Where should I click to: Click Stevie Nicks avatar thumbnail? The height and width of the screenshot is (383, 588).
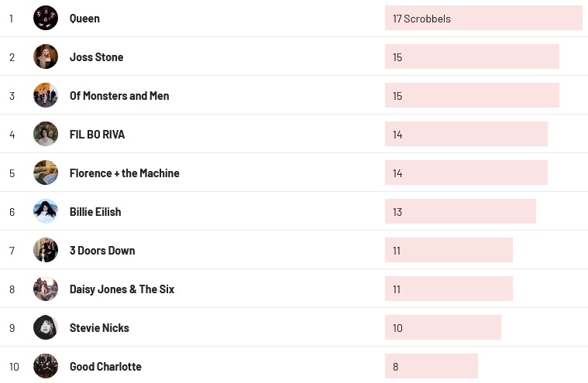coord(46,327)
